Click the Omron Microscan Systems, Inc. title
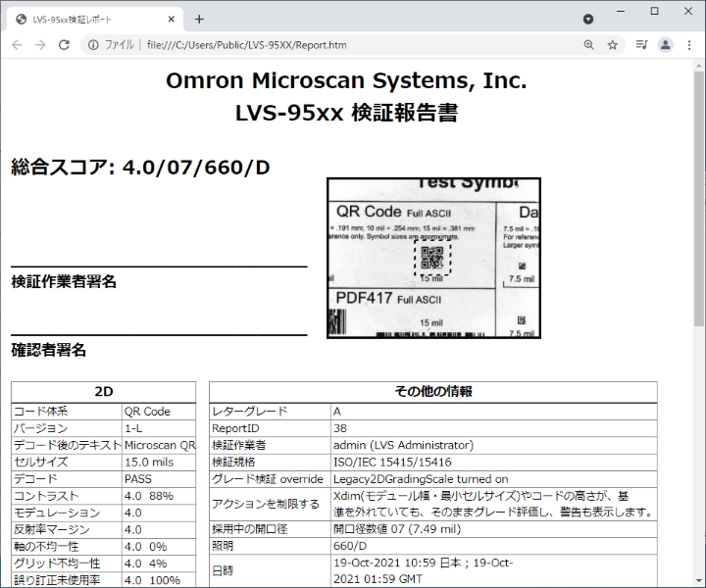Screen dimensions: 706x588 click(x=346, y=80)
